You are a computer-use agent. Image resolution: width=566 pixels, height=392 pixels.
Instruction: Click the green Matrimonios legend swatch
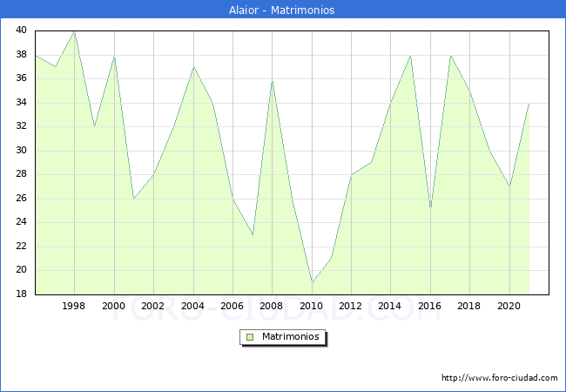(250, 337)
